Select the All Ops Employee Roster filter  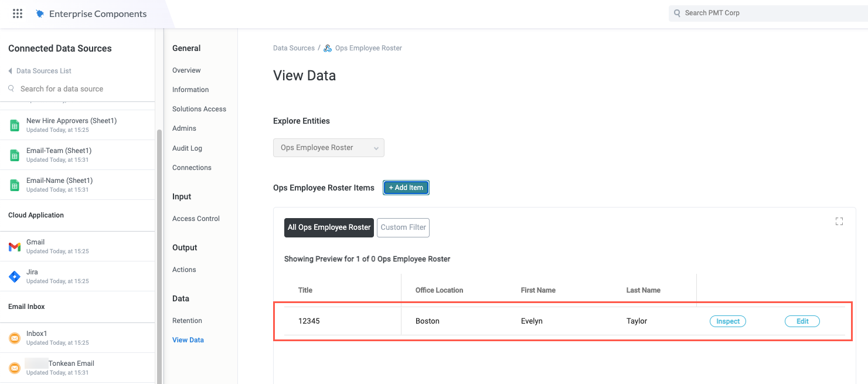pos(329,227)
